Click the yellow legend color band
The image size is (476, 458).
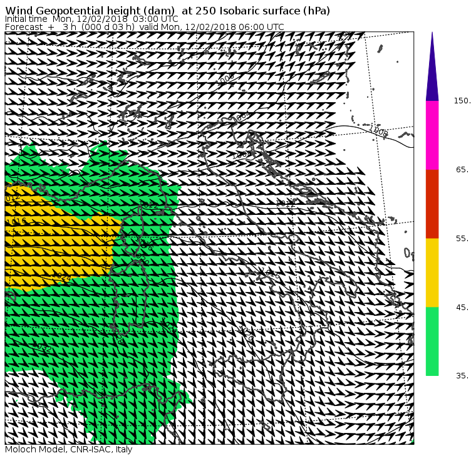432,273
